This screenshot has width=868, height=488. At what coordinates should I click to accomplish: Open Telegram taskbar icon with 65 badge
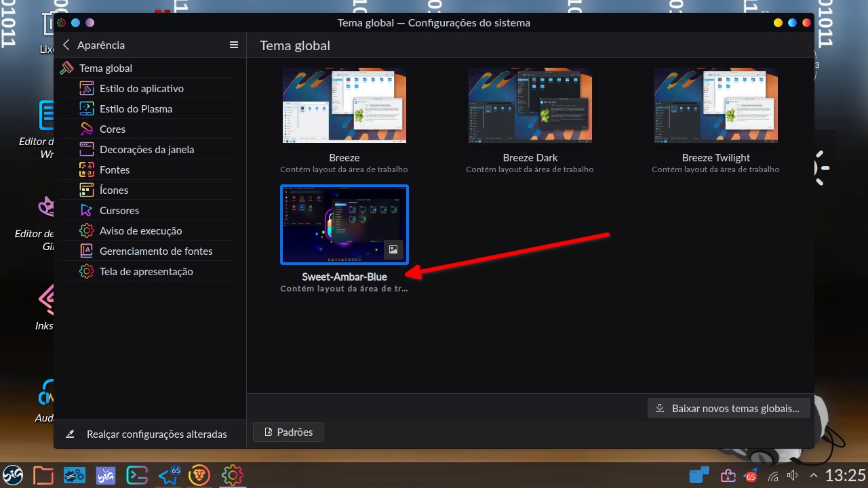click(x=169, y=476)
